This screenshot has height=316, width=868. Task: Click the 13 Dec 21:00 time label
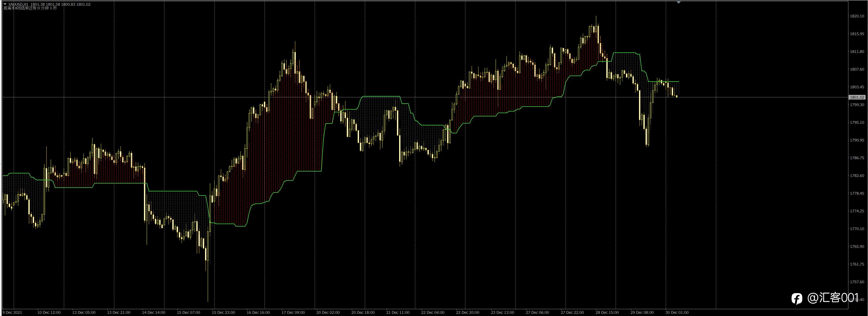(x=119, y=313)
